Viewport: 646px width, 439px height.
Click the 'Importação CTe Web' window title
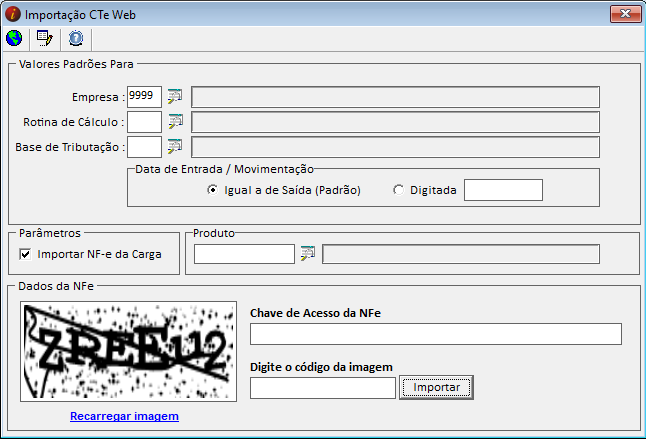coord(80,15)
